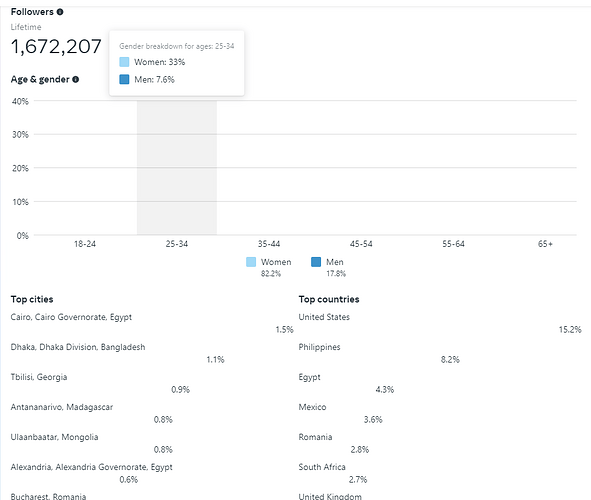Viewport: 591px width, 500px height.
Task: Toggle the Men legend swatch below chart
Action: [x=316, y=262]
